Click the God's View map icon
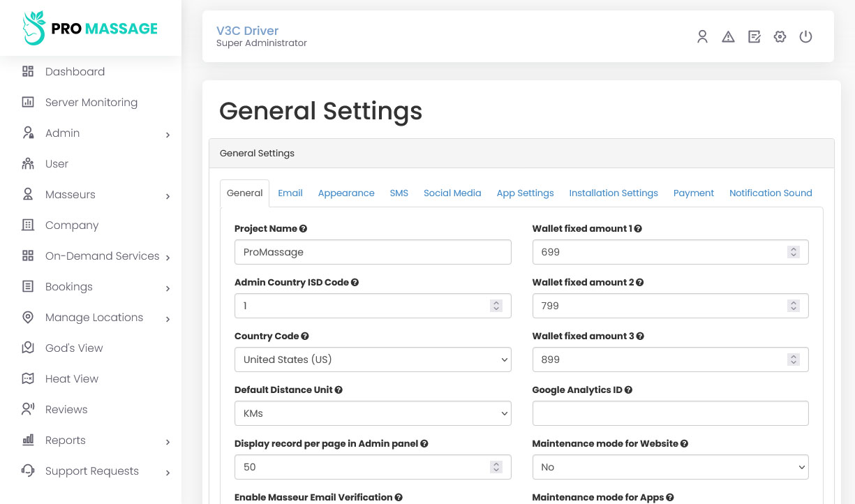This screenshot has width=855, height=504. pyautogui.click(x=28, y=348)
